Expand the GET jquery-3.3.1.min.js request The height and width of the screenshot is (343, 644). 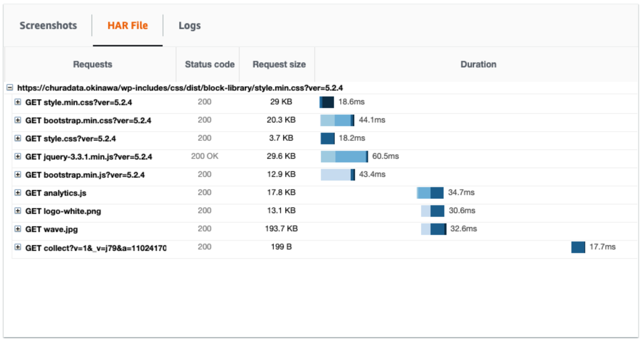(18, 156)
